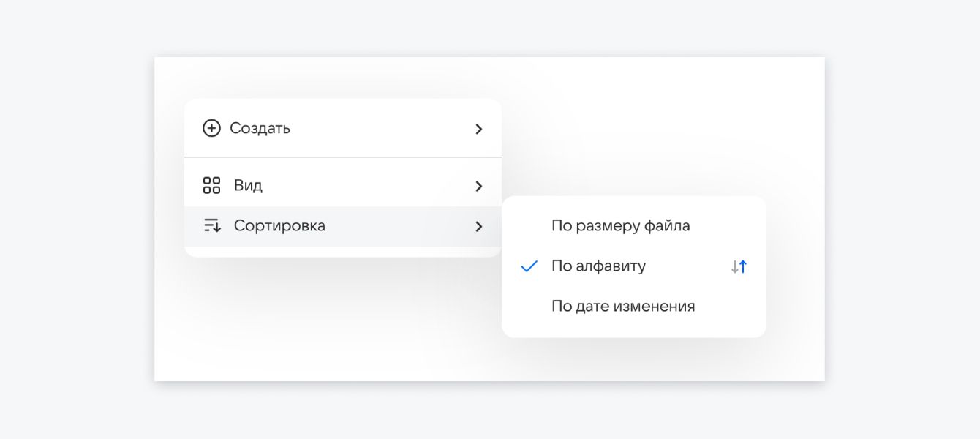
Task: Click the plus circle icon beside Создать
Action: (x=211, y=129)
